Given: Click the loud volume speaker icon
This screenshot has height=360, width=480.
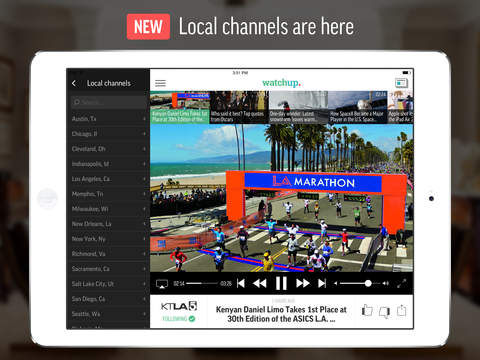Looking at the screenshot, I should (x=385, y=283).
